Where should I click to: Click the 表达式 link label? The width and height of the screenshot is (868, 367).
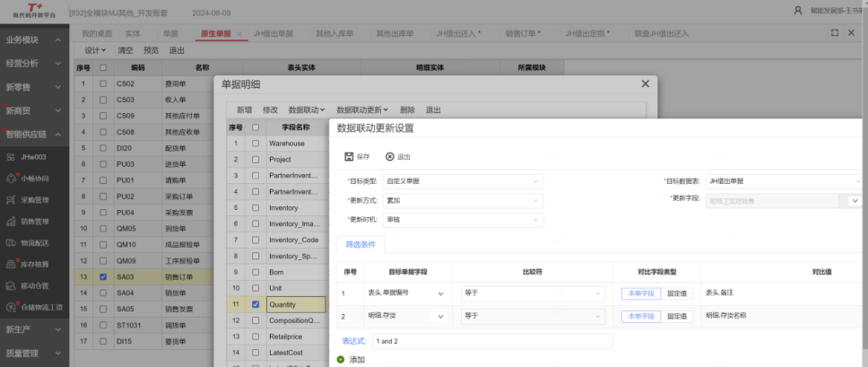click(355, 342)
